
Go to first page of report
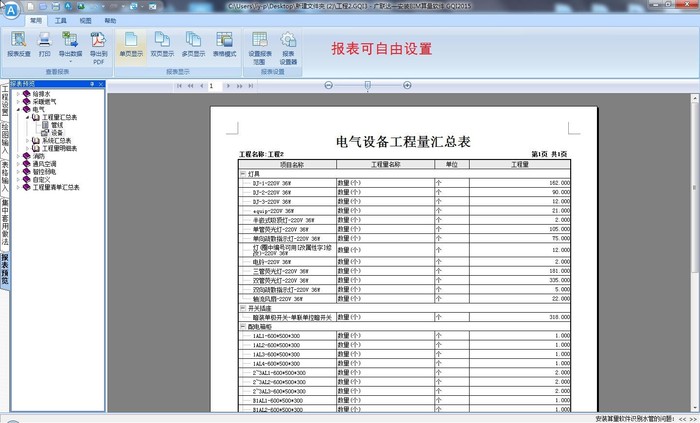[179, 86]
